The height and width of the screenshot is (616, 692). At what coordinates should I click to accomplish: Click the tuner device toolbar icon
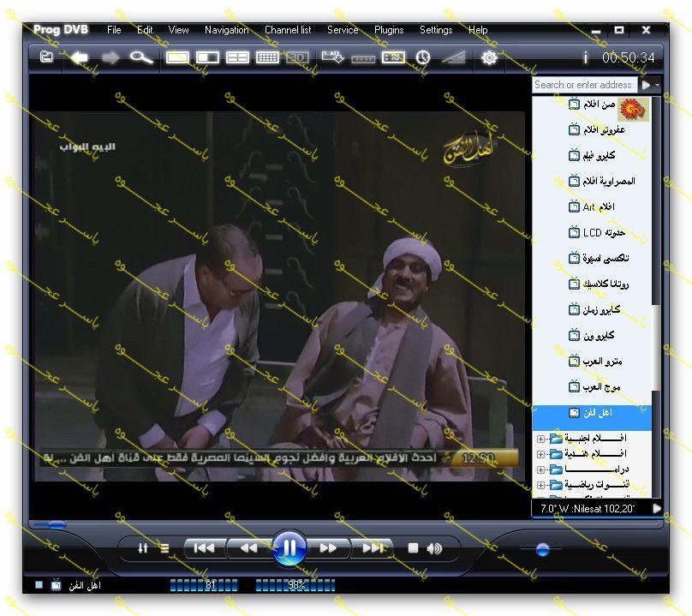363,59
